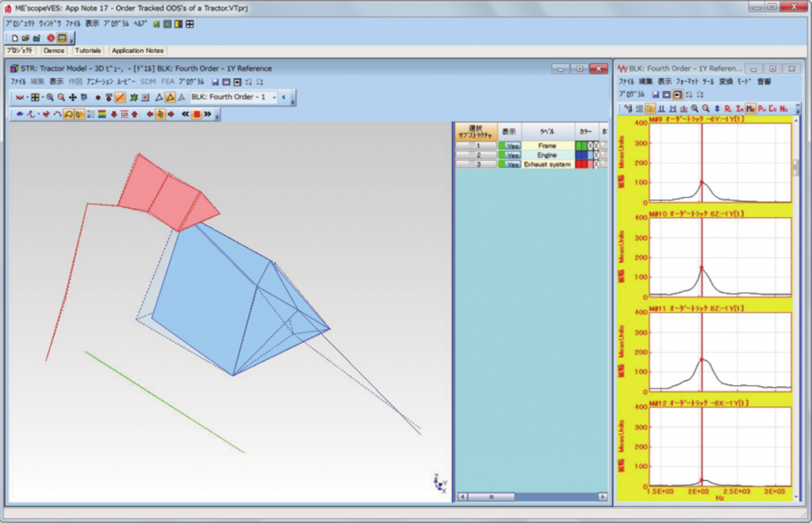
Task: Click the zoom in magnifier in structure toolbar
Action: pos(50,98)
